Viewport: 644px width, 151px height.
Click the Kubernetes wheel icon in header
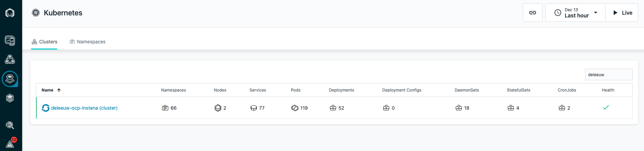[36, 13]
